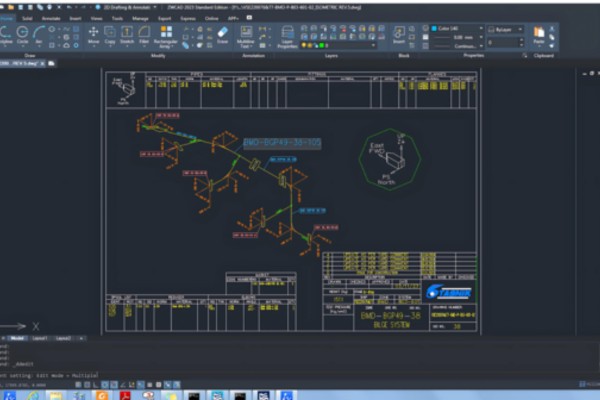Viewport: 600px width, 400px height.
Task: Open the Color 140 dropdown
Action: point(452,29)
